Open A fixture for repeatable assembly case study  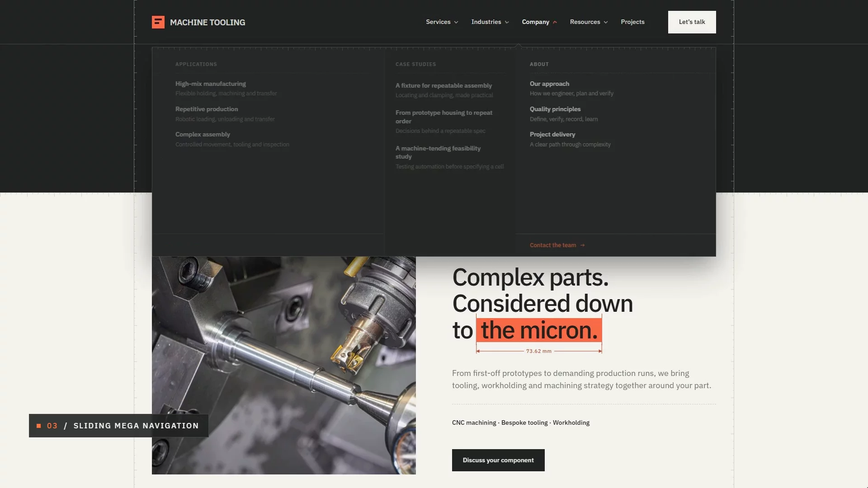click(444, 90)
